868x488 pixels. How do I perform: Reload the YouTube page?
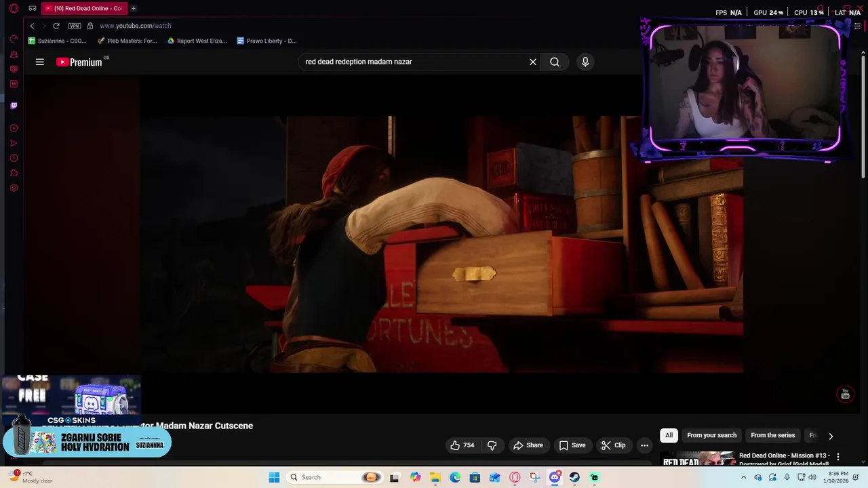(56, 26)
